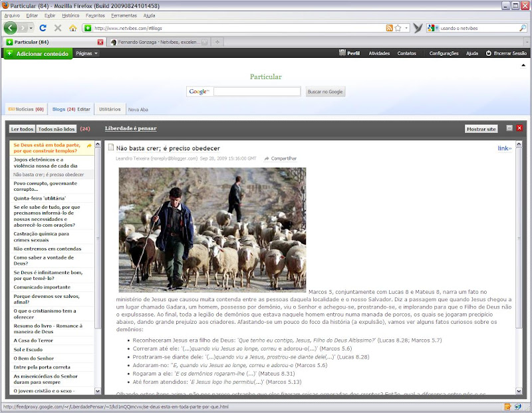Click the search magnifier icon
This screenshot has width=532, height=413.
click(x=523, y=28)
